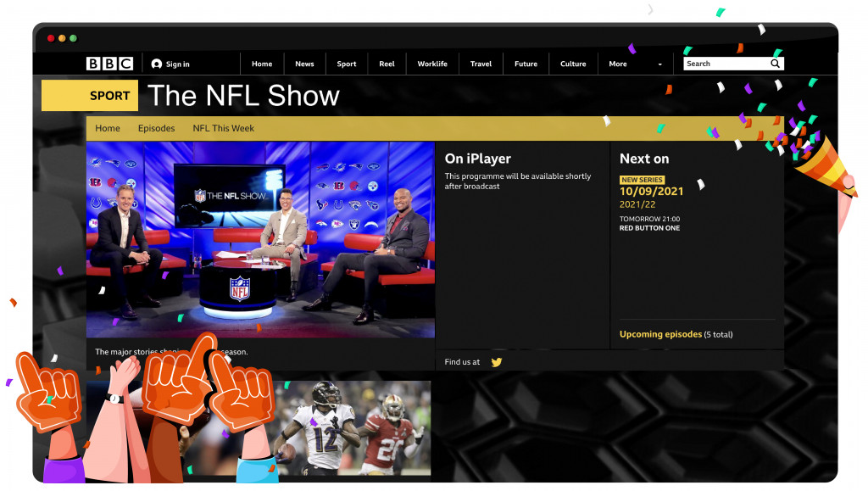This screenshot has width=868, height=491.
Task: Open the Reel navigation item
Action: tap(387, 64)
